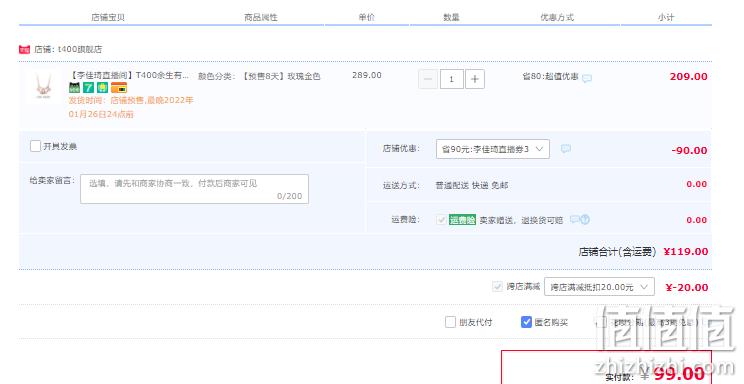
Task: Tick the 开具发票 invoice checkbox
Action: (x=35, y=146)
